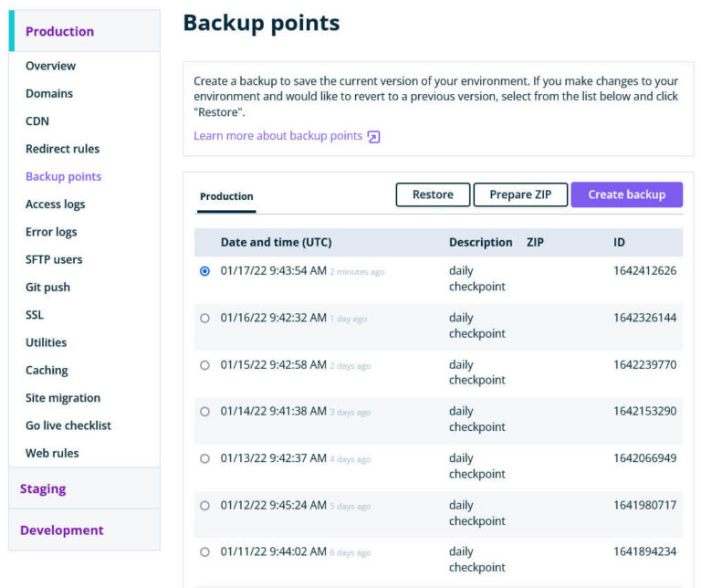
Task: Expand the Development environment section
Action: tap(62, 530)
